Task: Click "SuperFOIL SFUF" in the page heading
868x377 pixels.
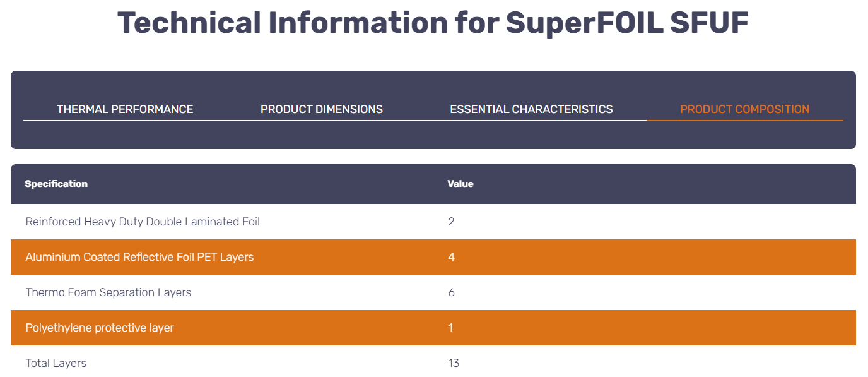Action: pos(626,23)
